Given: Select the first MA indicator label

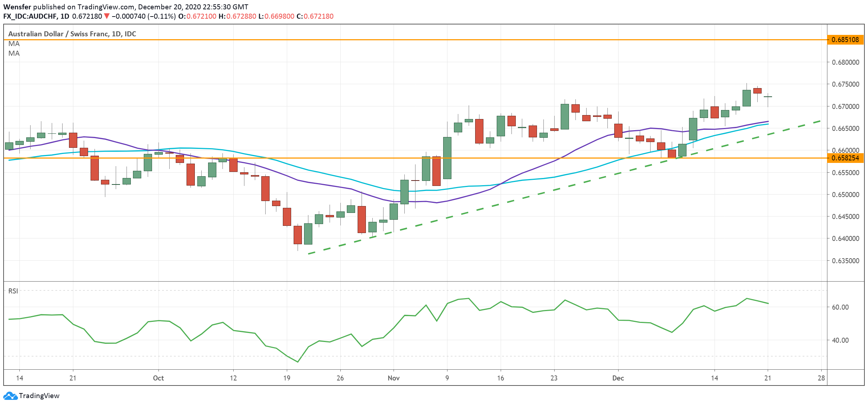Looking at the screenshot, I should click(x=14, y=44).
